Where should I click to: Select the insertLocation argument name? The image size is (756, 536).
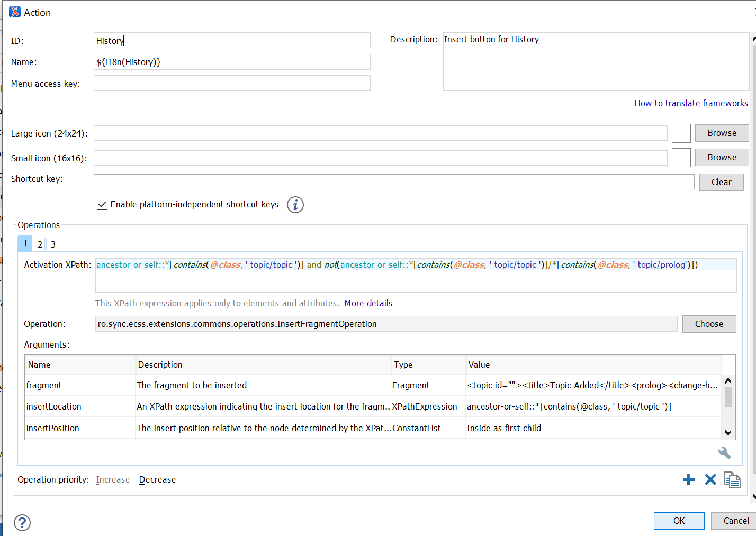[54, 406]
